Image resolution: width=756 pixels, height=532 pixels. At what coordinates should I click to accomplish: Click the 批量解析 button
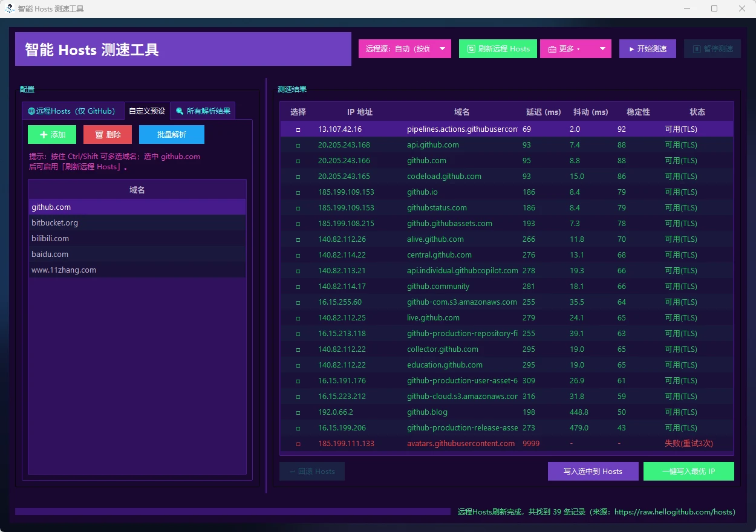click(x=172, y=135)
